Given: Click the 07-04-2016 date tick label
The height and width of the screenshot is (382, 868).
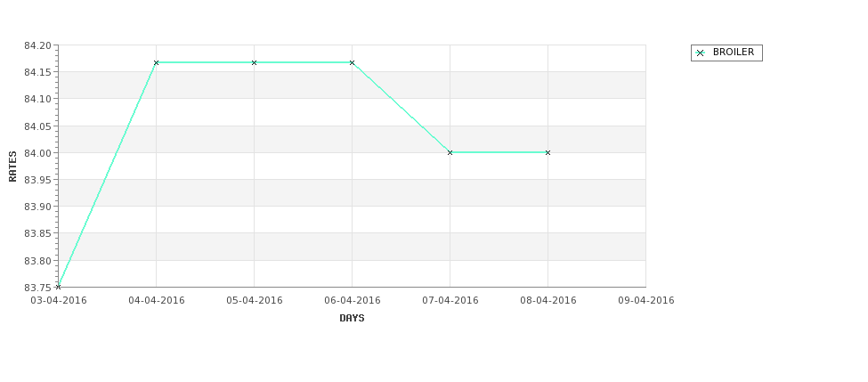Looking at the screenshot, I should coord(450,301).
